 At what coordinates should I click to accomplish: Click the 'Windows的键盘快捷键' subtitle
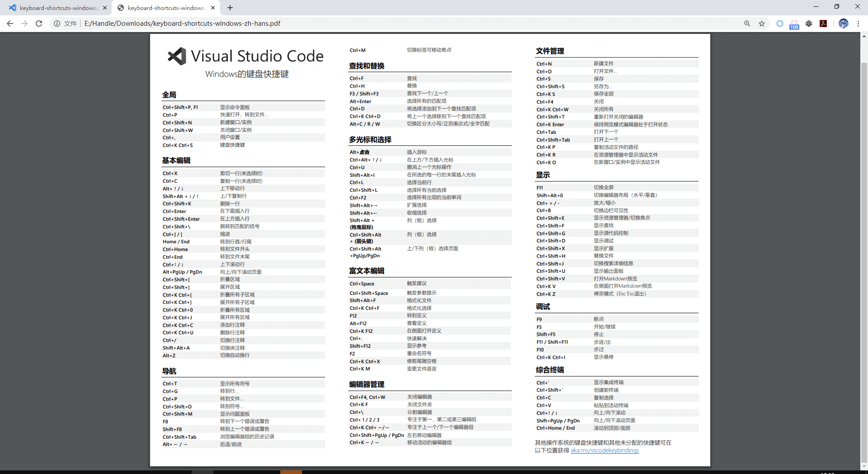247,74
